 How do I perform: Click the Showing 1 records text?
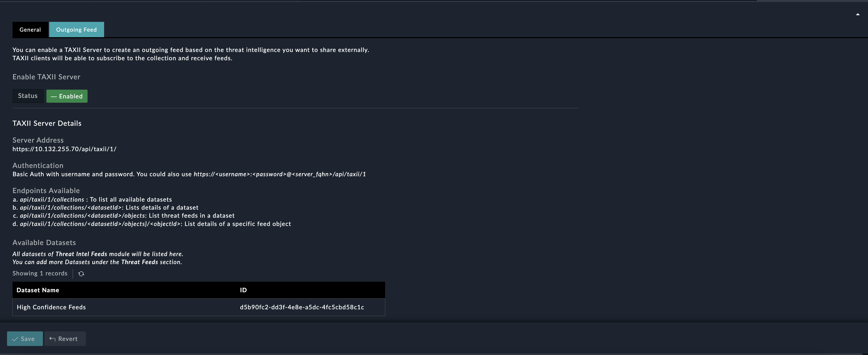(x=40, y=273)
